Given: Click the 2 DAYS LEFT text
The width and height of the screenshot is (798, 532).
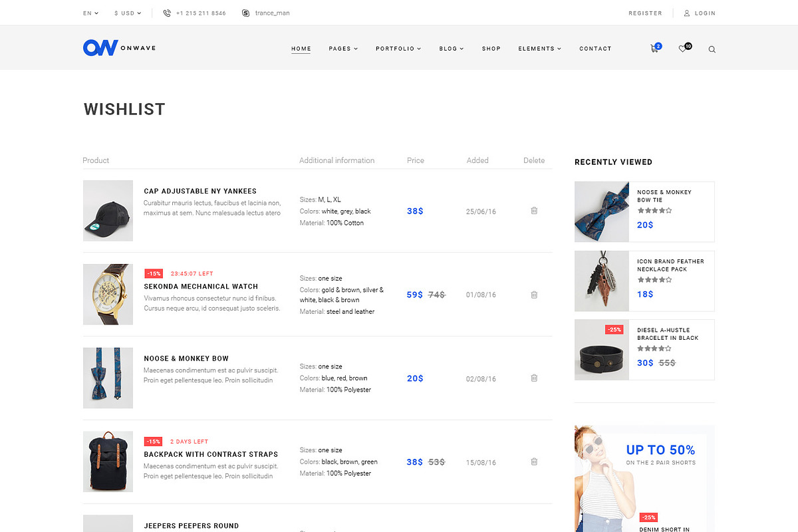Looking at the screenshot, I should click(x=190, y=442).
